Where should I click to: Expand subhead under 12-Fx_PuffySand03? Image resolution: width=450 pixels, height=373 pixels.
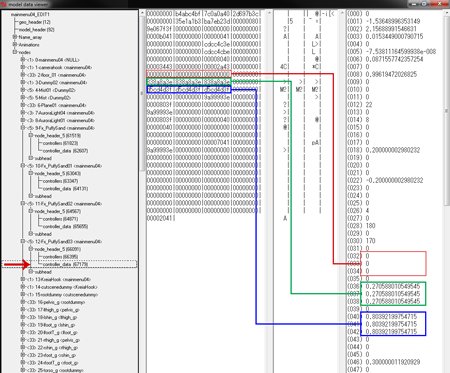coord(31,272)
